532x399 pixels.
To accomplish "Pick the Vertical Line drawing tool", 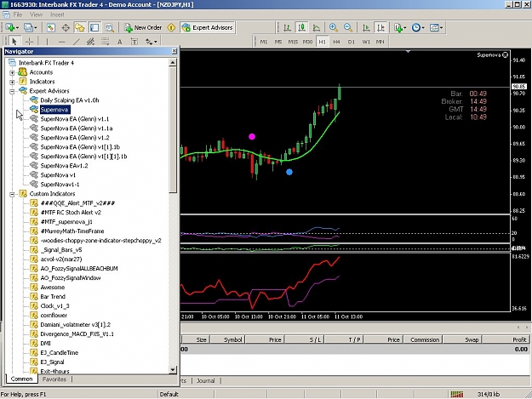I will (47, 42).
